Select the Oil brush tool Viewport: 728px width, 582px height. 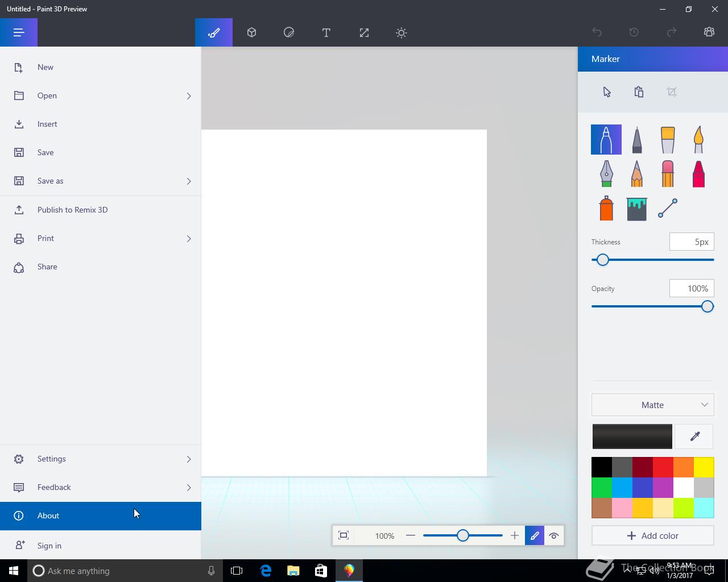(668, 140)
